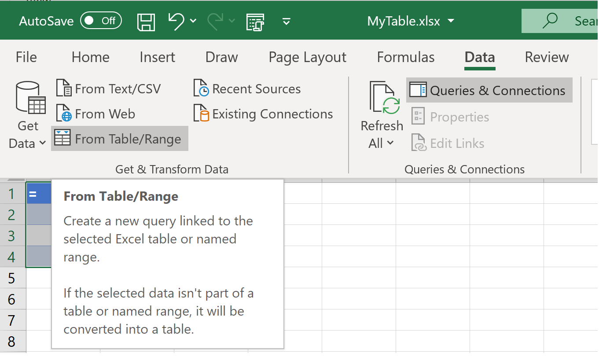Select the From Text/CSV import icon
Image resolution: width=599 pixels, height=364 pixels.
63,88
